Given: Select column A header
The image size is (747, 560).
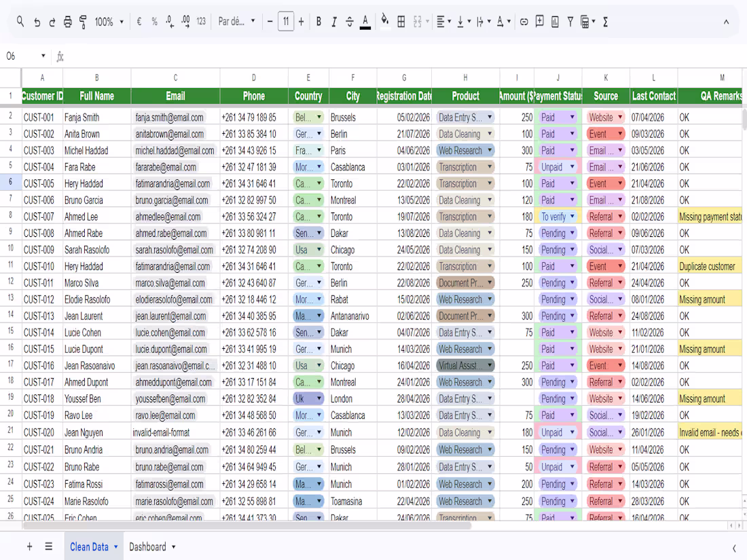Looking at the screenshot, I should (x=42, y=77).
